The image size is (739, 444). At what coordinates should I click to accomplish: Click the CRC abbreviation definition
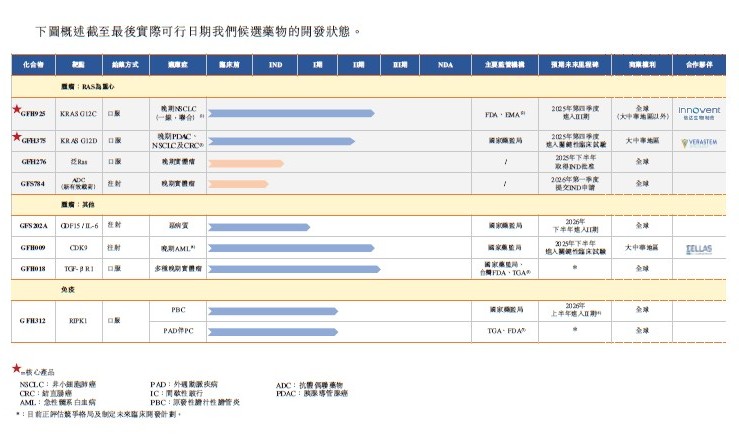(x=46, y=394)
